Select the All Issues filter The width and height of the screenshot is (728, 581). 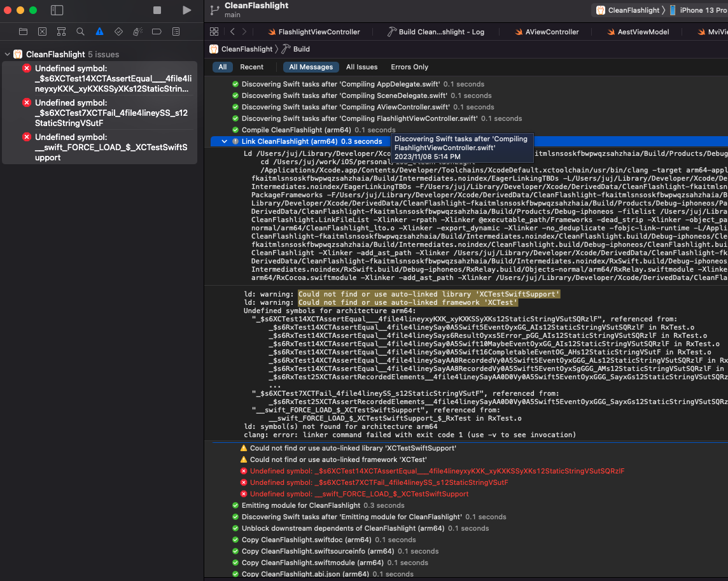click(361, 67)
